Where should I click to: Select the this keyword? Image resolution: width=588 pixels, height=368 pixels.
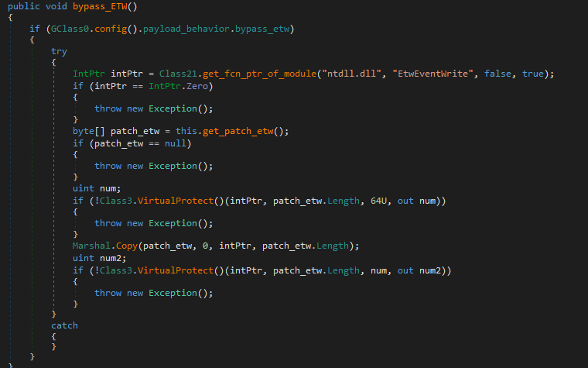186,131
